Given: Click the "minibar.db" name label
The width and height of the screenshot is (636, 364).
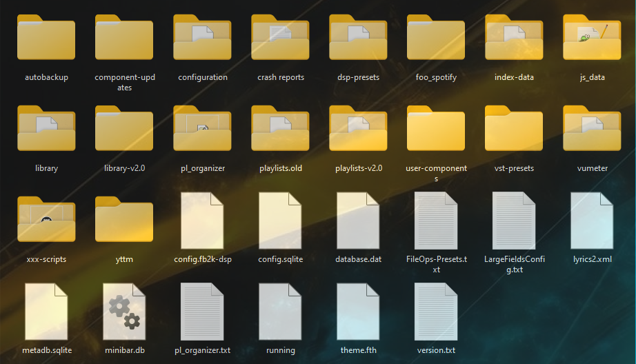Looking at the screenshot, I should coord(125,350).
